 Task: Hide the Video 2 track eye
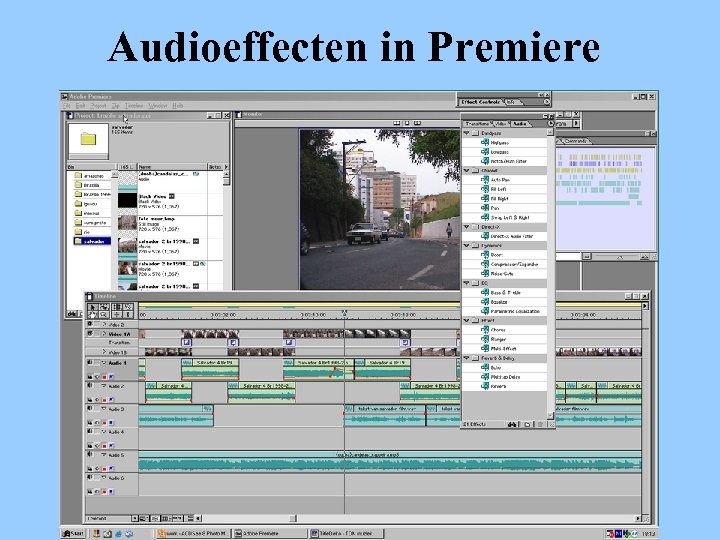(90, 325)
